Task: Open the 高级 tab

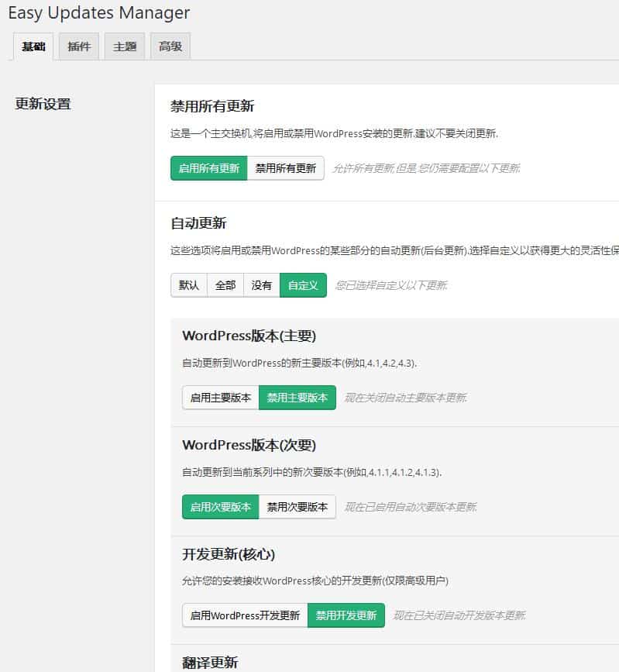Action: [x=170, y=47]
